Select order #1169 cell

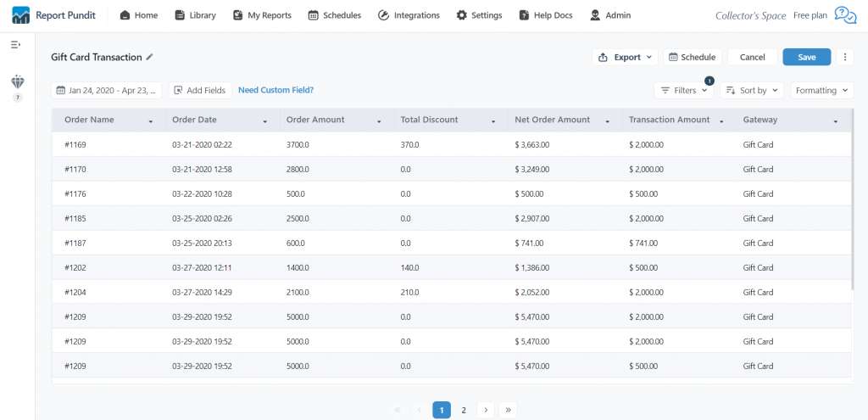tap(75, 144)
